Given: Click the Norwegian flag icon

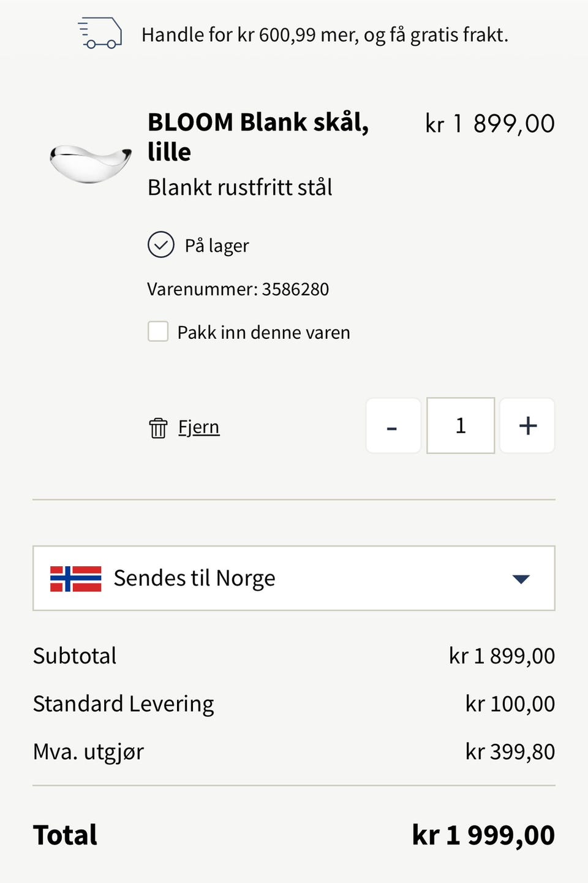Looking at the screenshot, I should click(76, 578).
